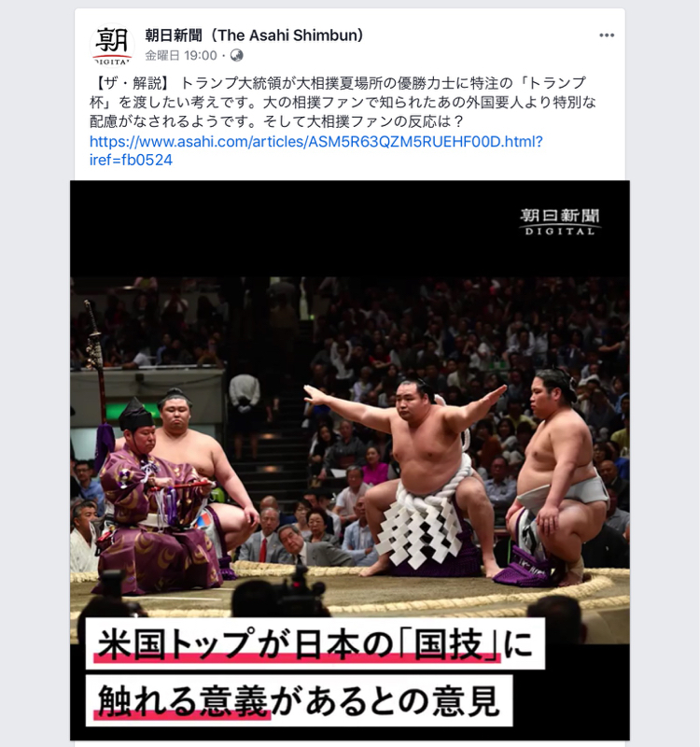Viewport: 700px width, 747px height.
Task: Click the iref=fb0524 link continuation
Action: [131, 160]
